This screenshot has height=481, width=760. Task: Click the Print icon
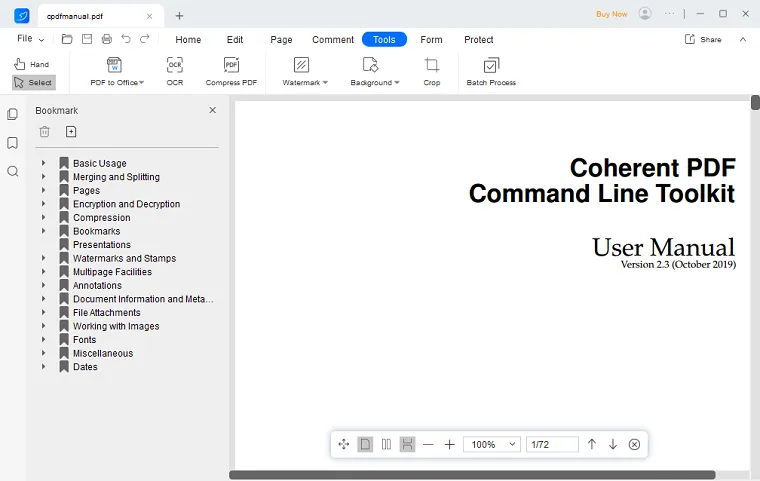coord(107,39)
